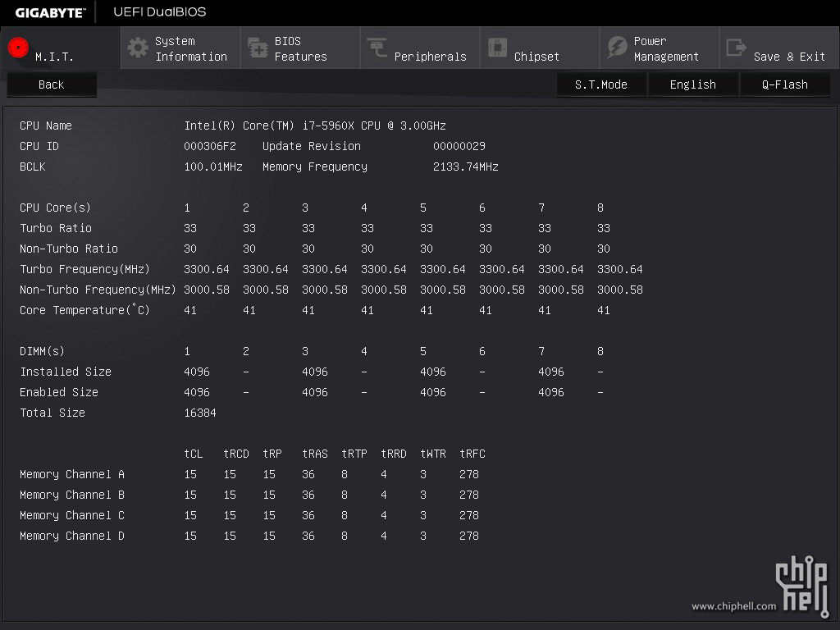This screenshot has width=840, height=630.
Task: Switch to System Information tab
Action: tap(180, 48)
